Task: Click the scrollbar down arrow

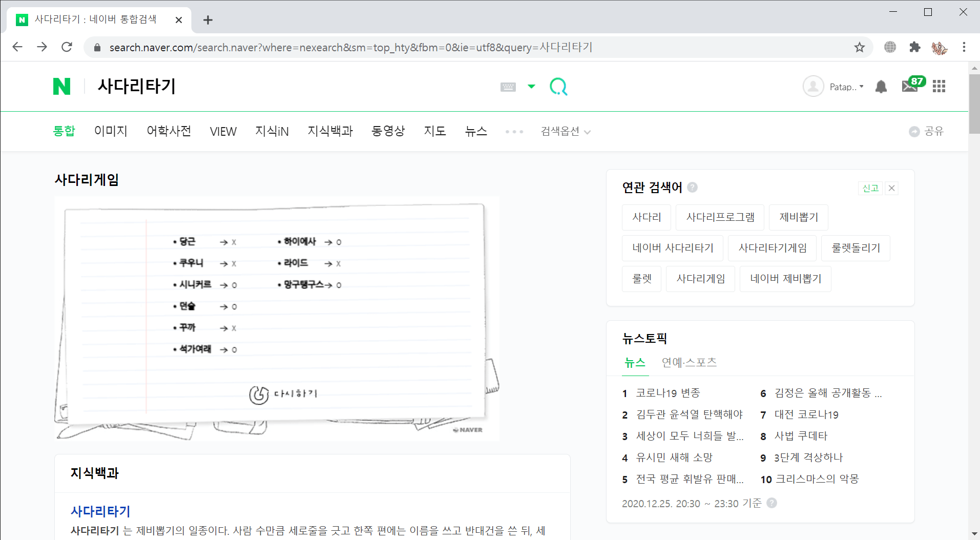Action: (974, 534)
